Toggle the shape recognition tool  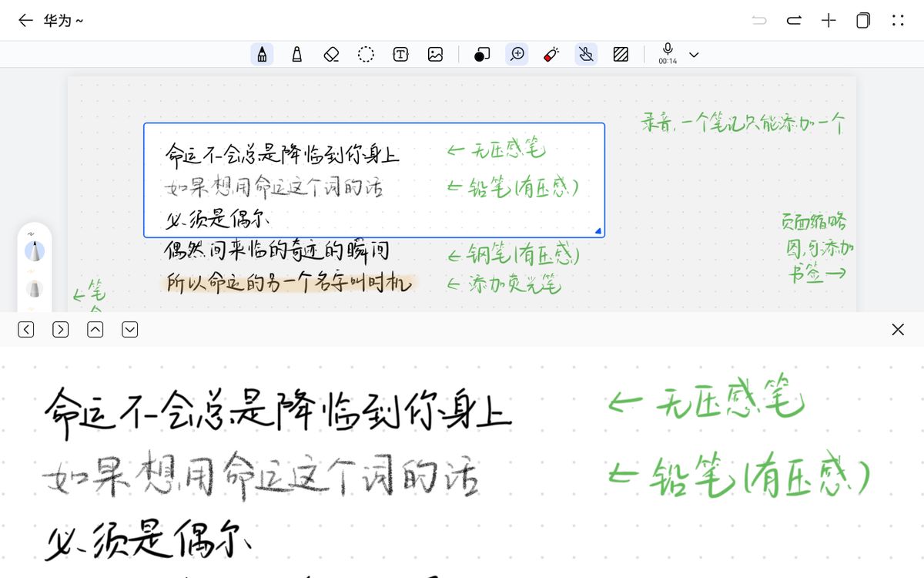482,54
